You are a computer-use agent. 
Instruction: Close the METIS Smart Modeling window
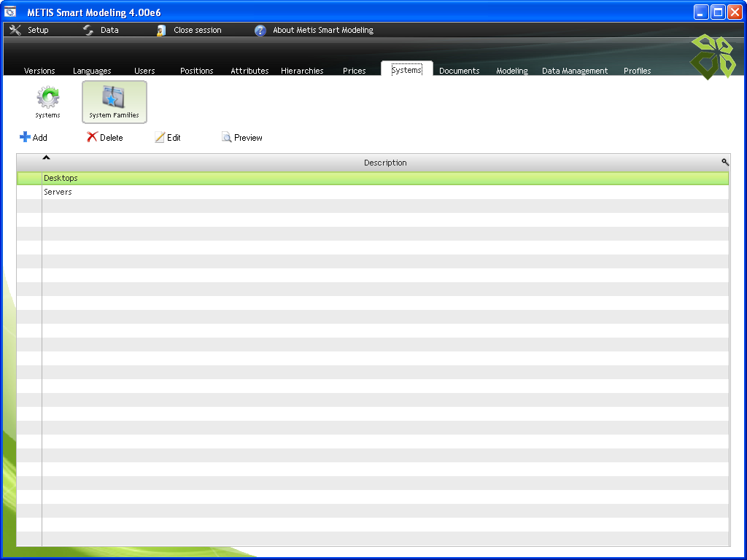(x=735, y=12)
